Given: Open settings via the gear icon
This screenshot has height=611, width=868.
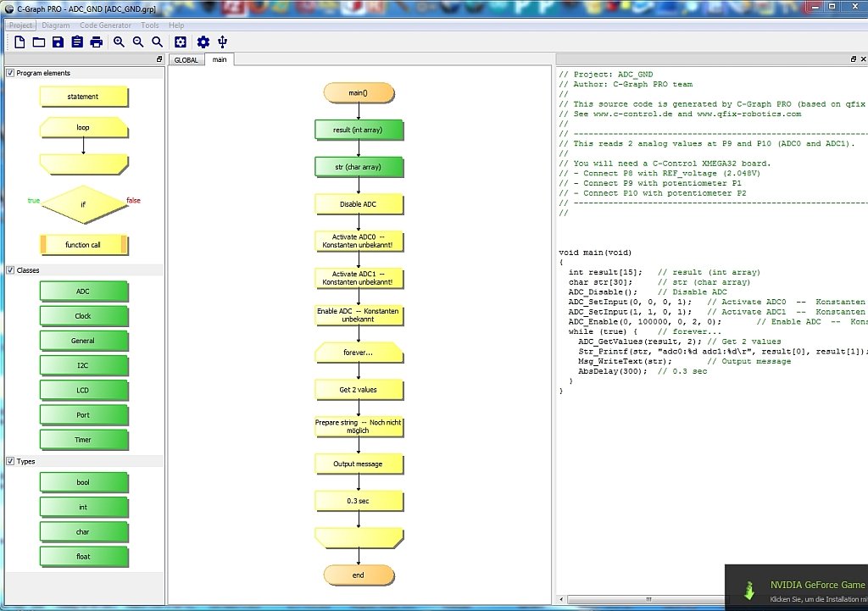Looking at the screenshot, I should point(203,42).
